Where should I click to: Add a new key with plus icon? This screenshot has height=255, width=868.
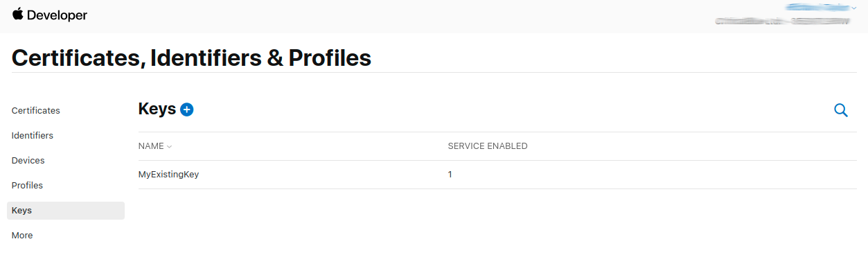(186, 109)
